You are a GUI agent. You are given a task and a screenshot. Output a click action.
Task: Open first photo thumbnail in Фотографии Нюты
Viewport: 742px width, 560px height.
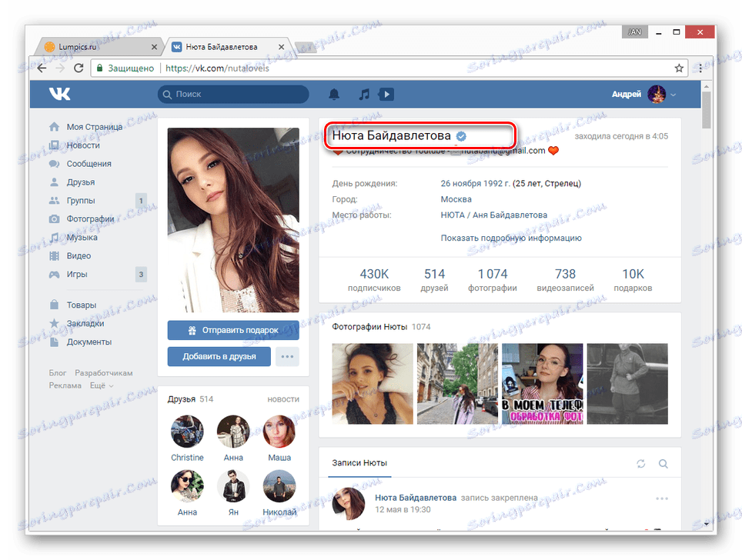(x=373, y=384)
